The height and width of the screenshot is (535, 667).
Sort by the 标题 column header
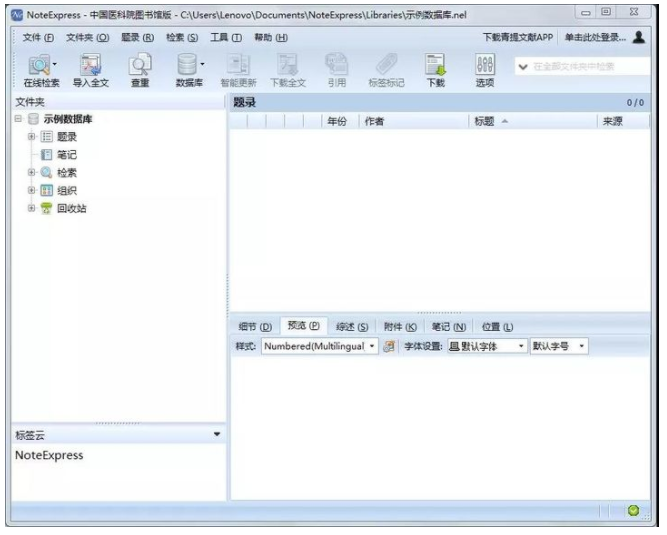tap(533, 121)
